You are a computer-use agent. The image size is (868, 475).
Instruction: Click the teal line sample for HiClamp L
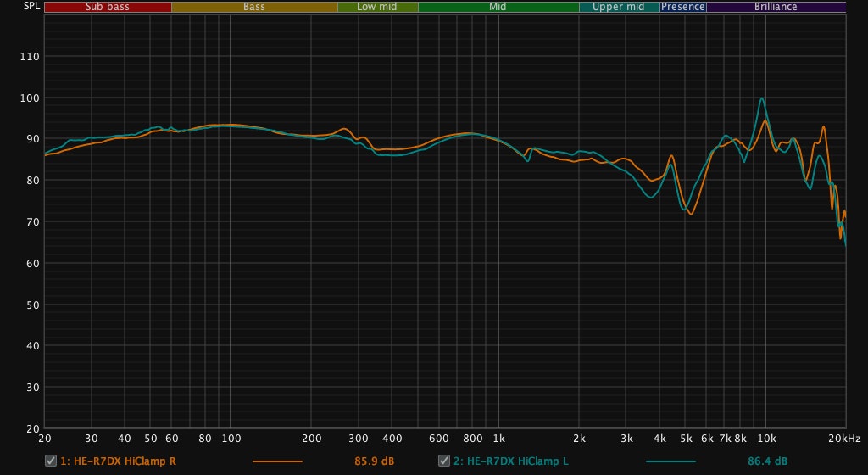[x=670, y=461]
